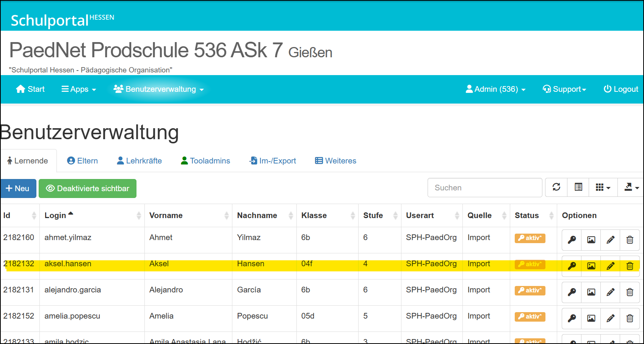Delete ahmet.yilmaz using trash icon
The width and height of the screenshot is (644, 344).
[630, 240]
